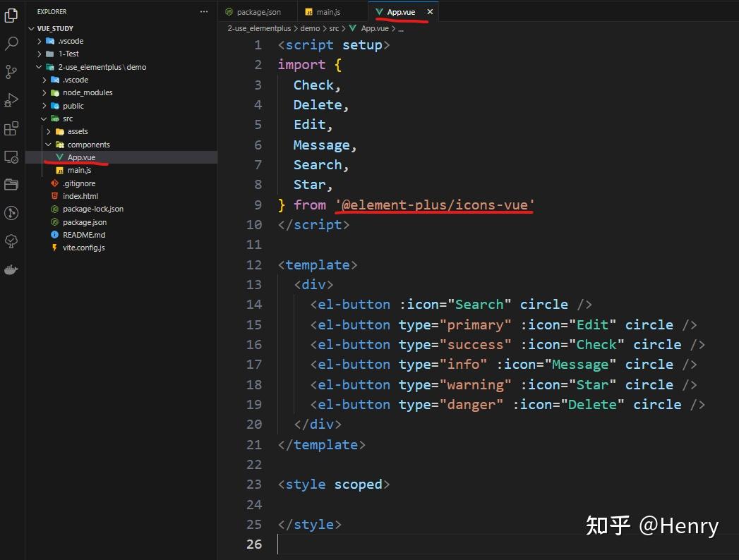Click the src breadcrumb segment
This screenshot has height=560, width=739.
[x=334, y=28]
